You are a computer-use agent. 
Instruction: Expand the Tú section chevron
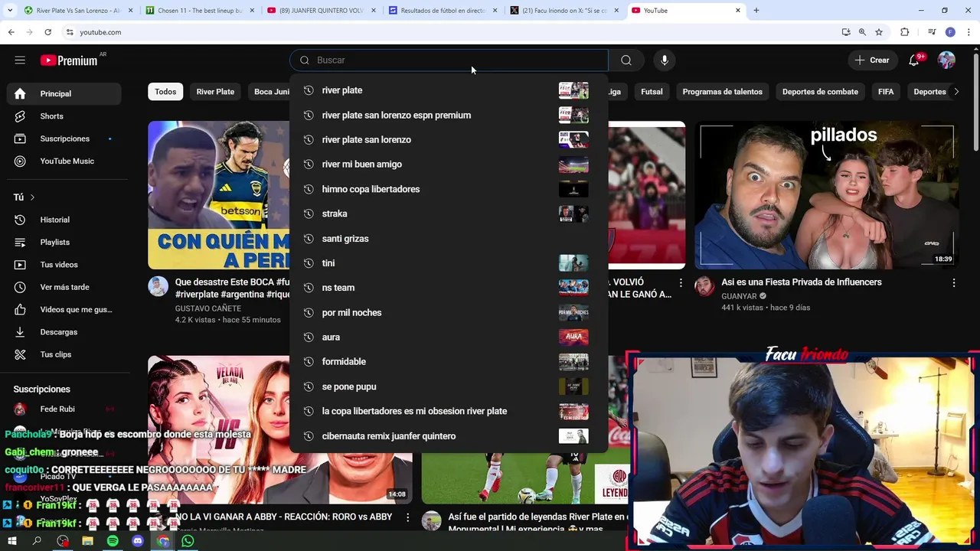tap(32, 197)
